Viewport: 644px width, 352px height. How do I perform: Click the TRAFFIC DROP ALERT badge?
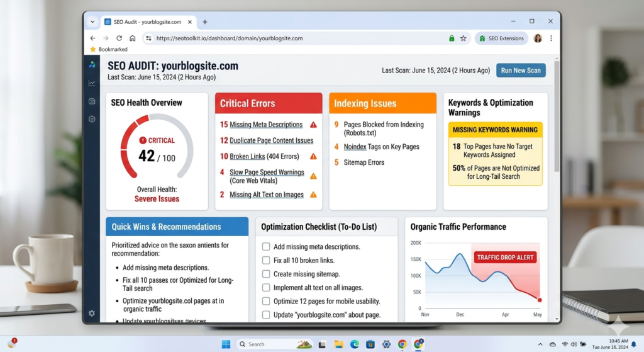click(505, 258)
